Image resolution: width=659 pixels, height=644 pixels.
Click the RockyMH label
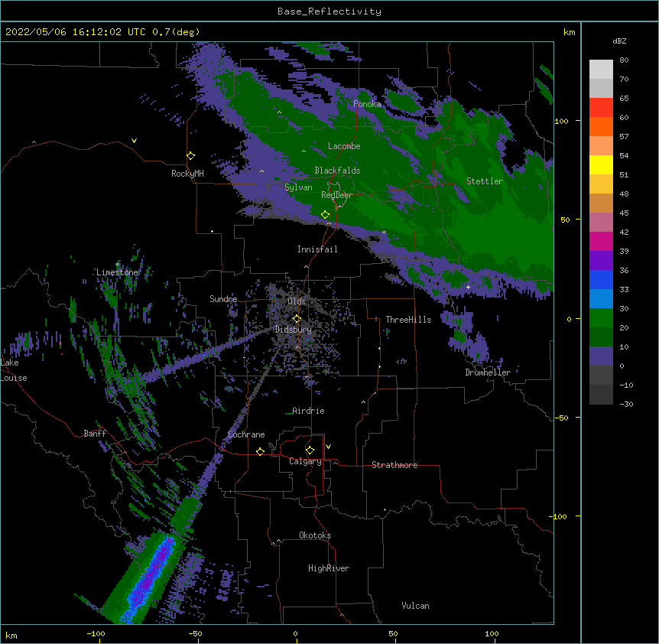187,174
